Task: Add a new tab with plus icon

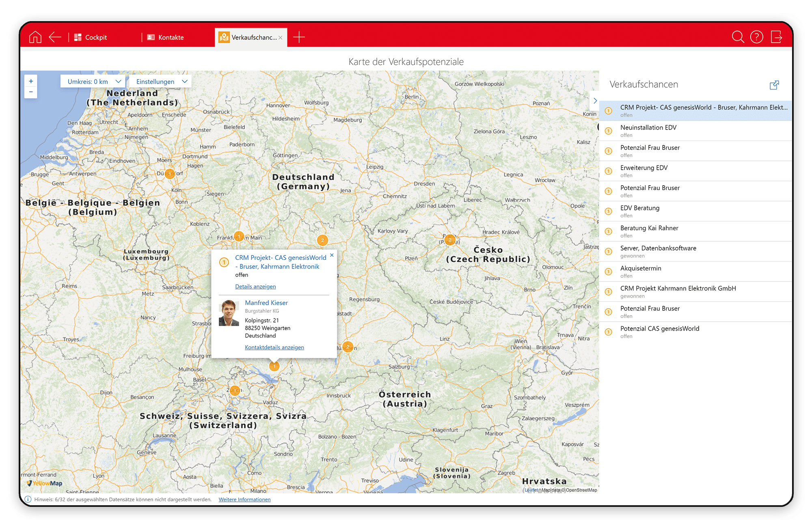Action: [x=299, y=37]
